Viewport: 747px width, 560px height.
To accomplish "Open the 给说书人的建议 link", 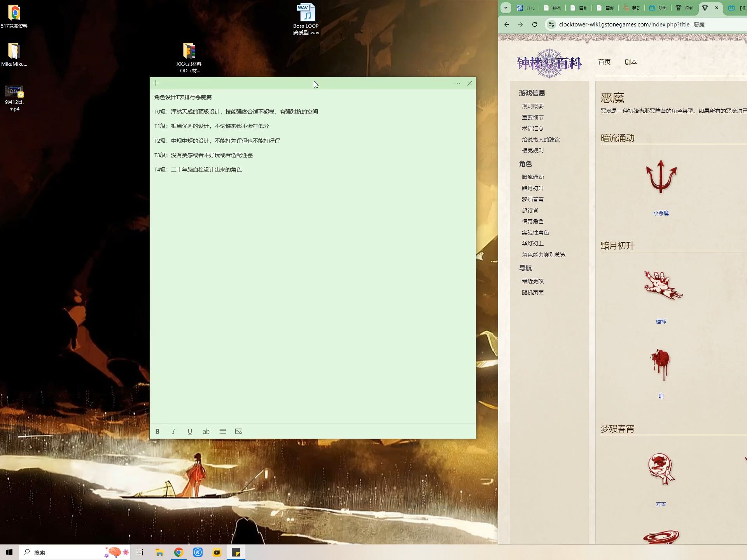I will click(541, 140).
